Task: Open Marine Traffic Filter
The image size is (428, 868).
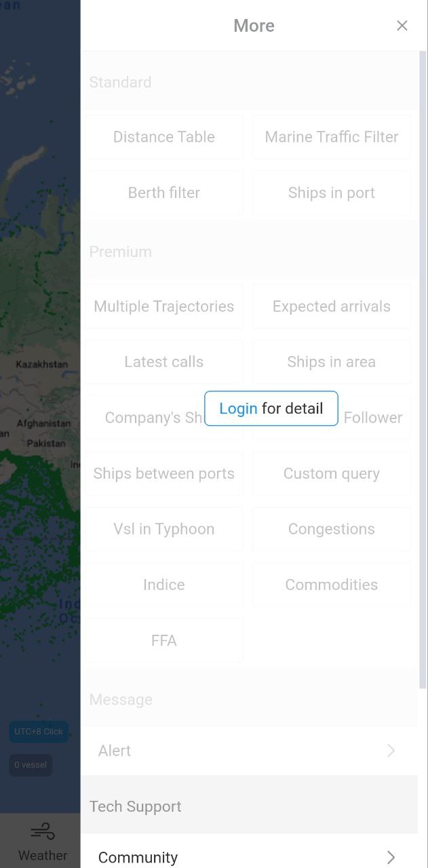Action: tap(332, 137)
